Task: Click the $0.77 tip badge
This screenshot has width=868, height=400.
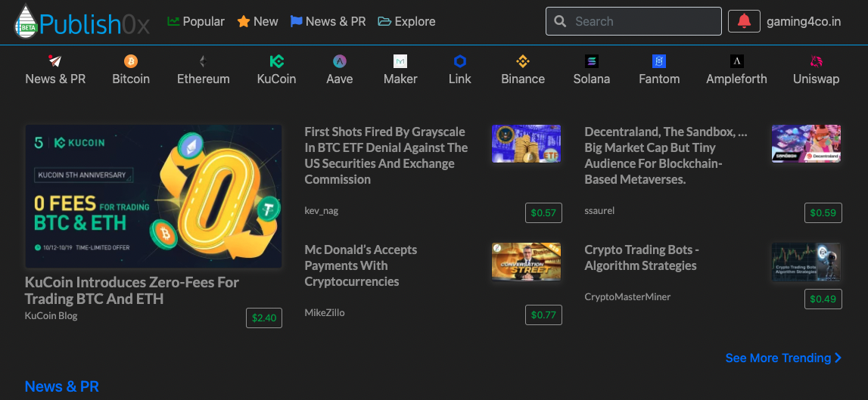Action: (543, 315)
